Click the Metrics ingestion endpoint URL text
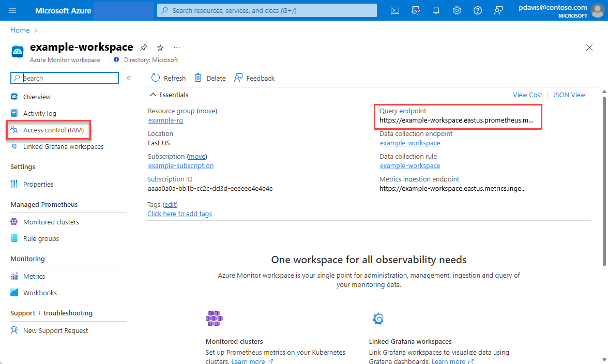 pyautogui.click(x=452, y=188)
